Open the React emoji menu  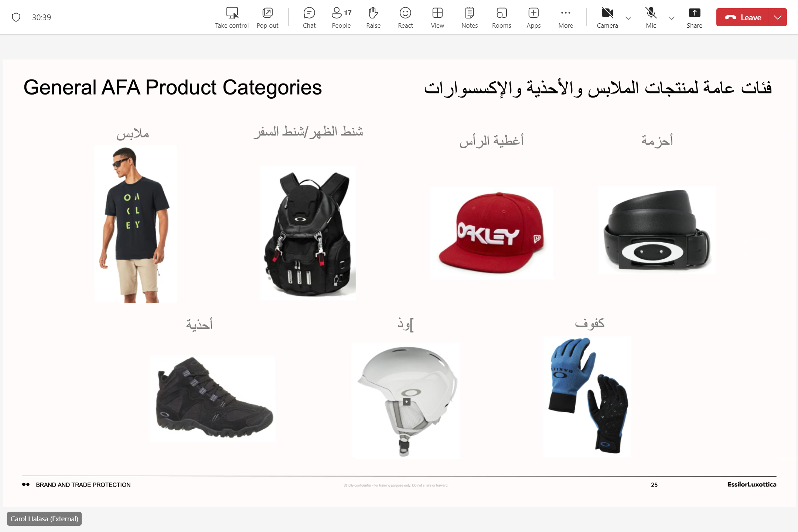point(405,17)
